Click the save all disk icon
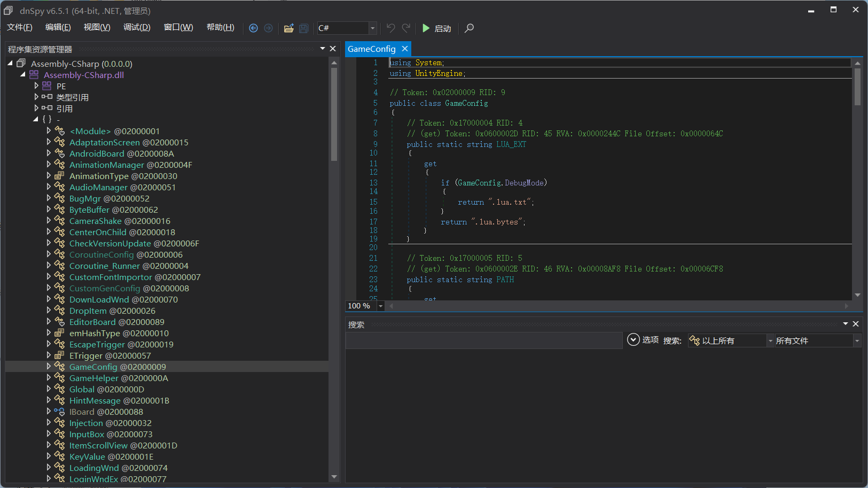868x488 pixels. pyautogui.click(x=304, y=28)
